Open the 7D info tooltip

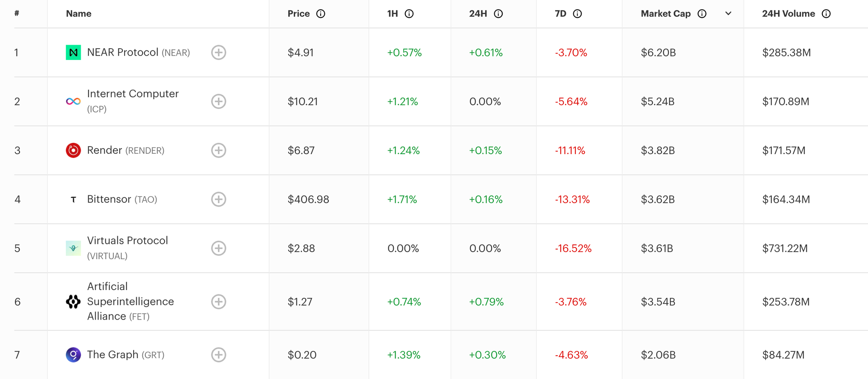(x=577, y=13)
